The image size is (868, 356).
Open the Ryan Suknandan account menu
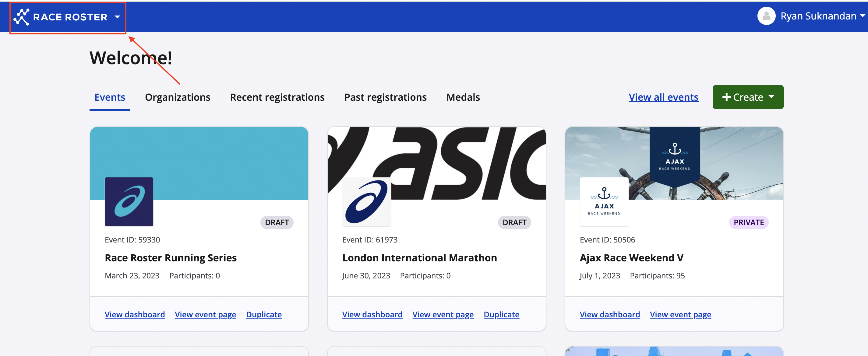click(x=818, y=16)
